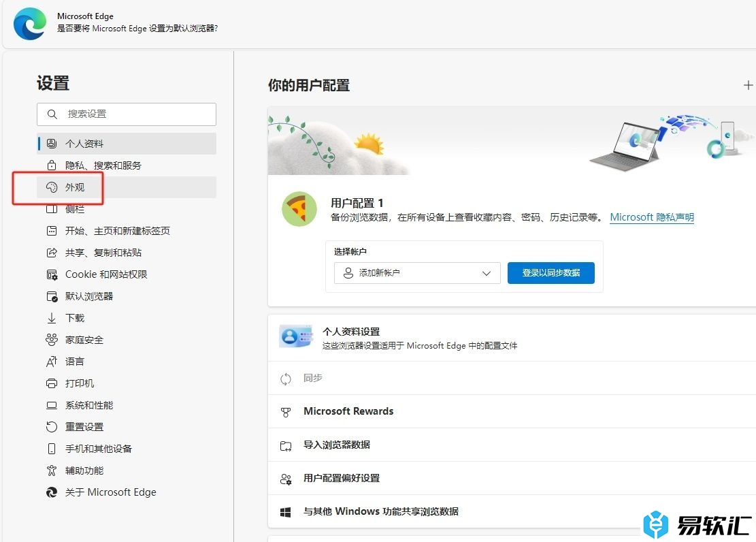Click the Cookie 和网站权限 icon
Image resolution: width=756 pixels, height=542 pixels.
pos(52,274)
